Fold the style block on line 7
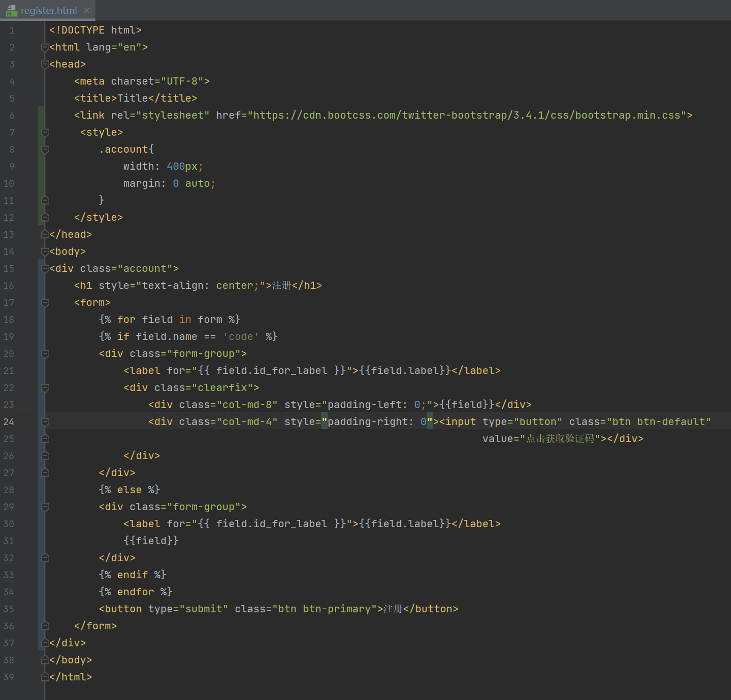 click(x=45, y=133)
